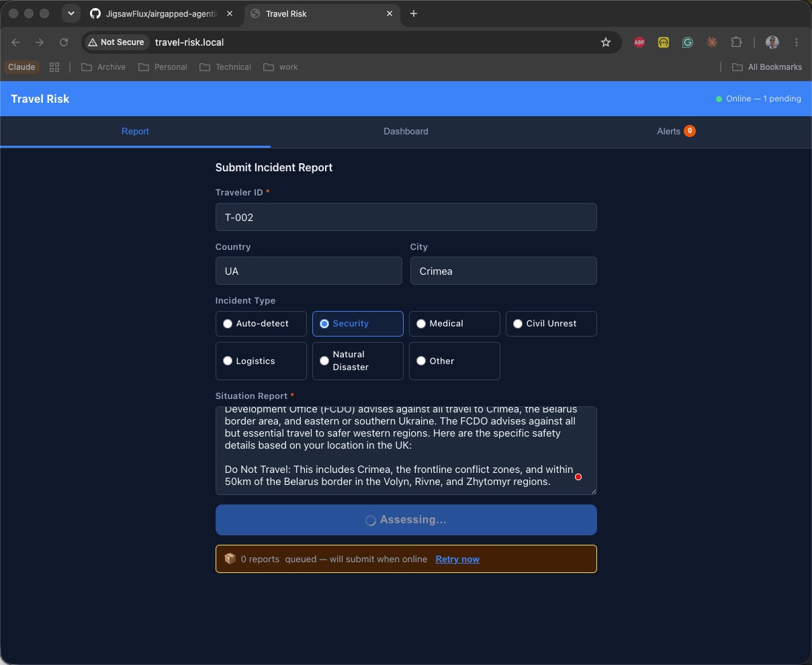Open the green Grammarly extension icon
The height and width of the screenshot is (665, 812).
coord(688,42)
